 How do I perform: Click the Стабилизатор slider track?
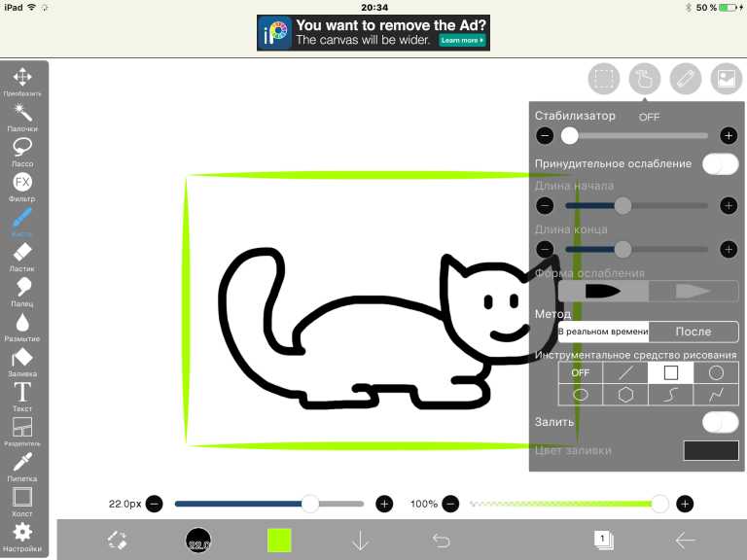tap(636, 136)
